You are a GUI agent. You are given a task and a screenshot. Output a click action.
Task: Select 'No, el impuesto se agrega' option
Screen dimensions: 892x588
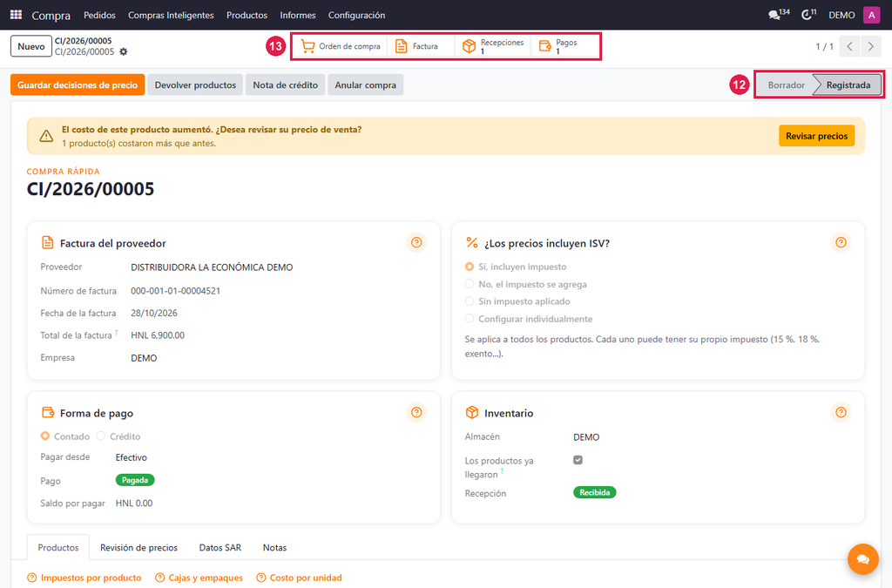pos(470,284)
